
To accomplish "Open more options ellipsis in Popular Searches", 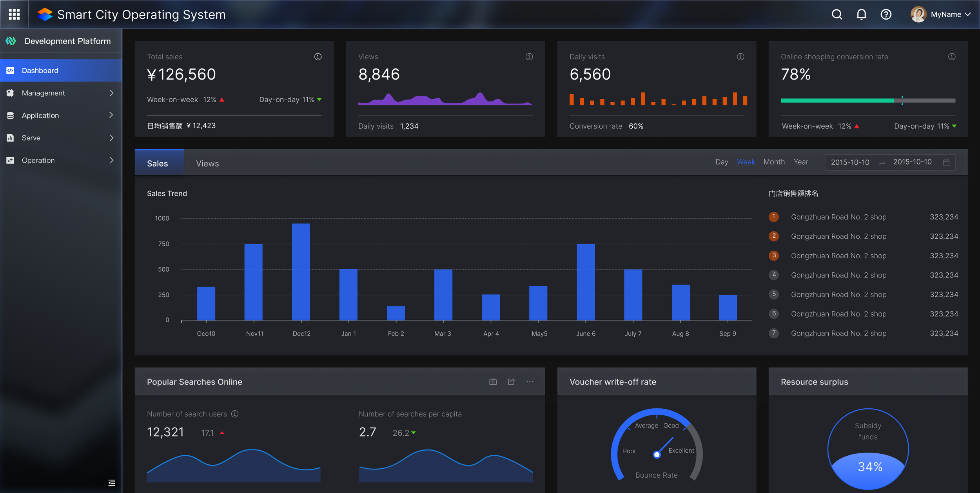I will [x=530, y=382].
